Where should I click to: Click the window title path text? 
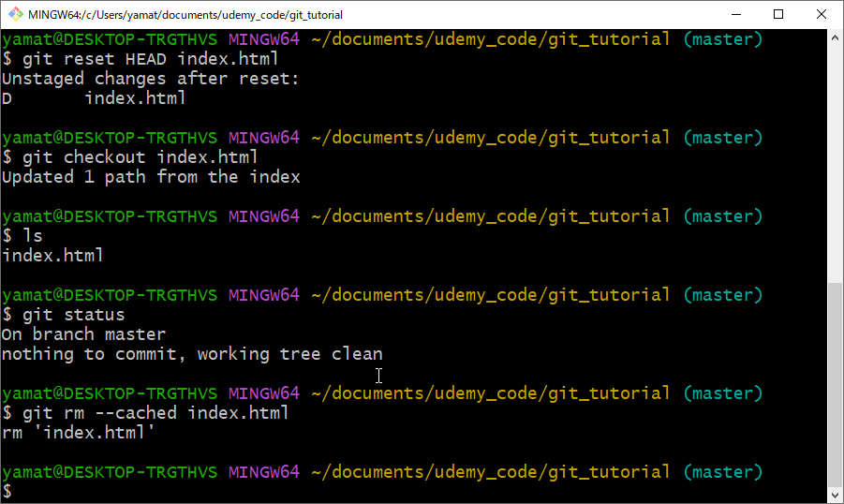pos(185,15)
